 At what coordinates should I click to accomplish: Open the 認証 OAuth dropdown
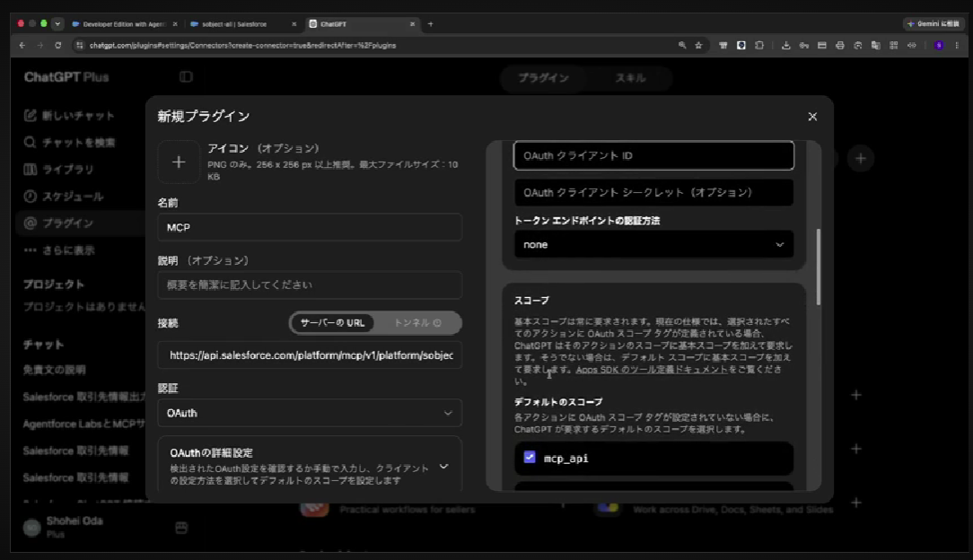pyautogui.click(x=310, y=413)
